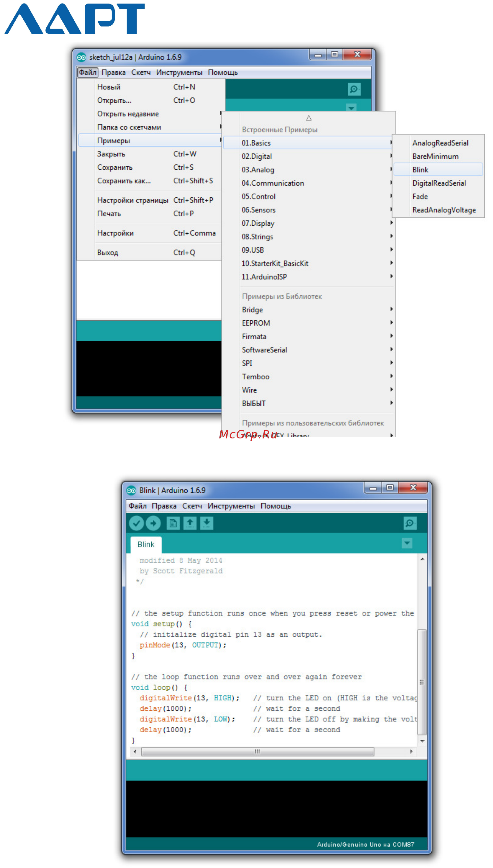
Task: Open Помощь menu in sketch_jul12a window
Action: click(x=223, y=73)
